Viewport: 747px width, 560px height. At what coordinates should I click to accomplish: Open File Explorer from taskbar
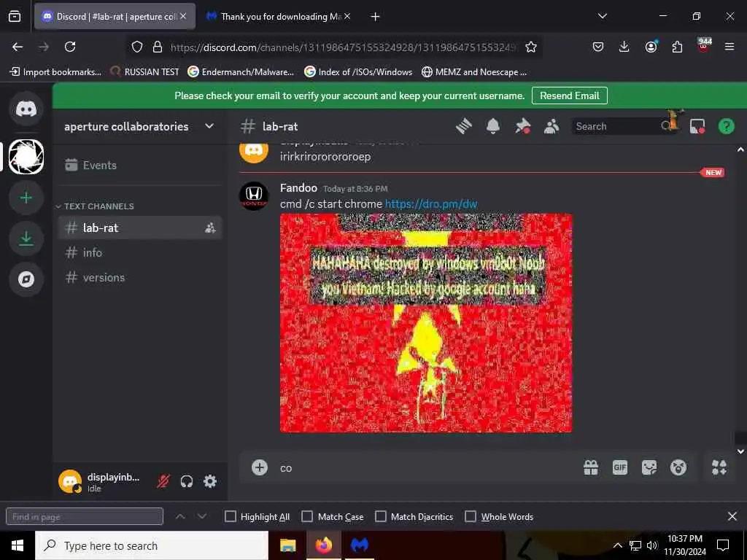coord(287,545)
